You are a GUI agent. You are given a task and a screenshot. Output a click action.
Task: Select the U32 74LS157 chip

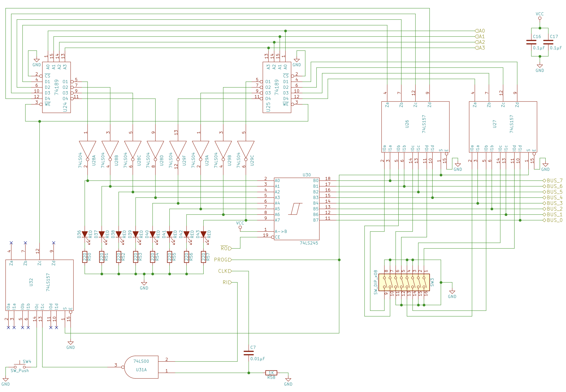pyautogui.click(x=39, y=285)
